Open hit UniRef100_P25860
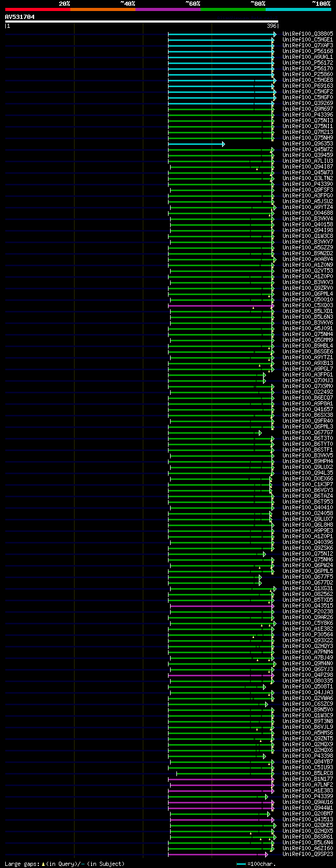This screenshot has width=336, height=868. 308,74
